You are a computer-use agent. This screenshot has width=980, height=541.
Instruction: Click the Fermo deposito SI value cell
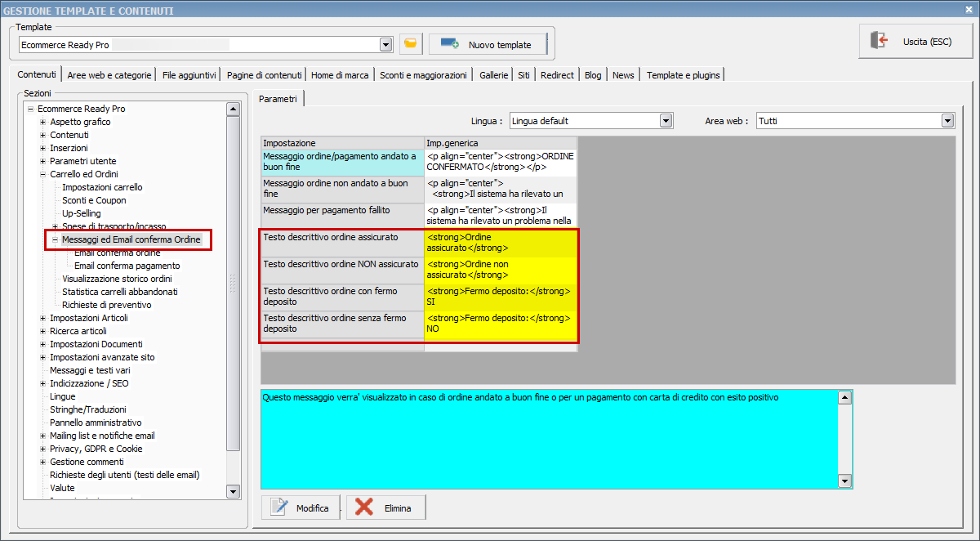tap(500, 297)
